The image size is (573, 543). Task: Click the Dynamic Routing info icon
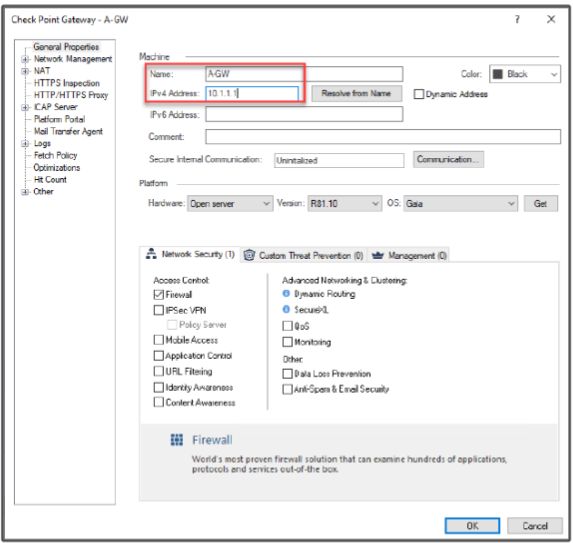[x=286, y=293]
